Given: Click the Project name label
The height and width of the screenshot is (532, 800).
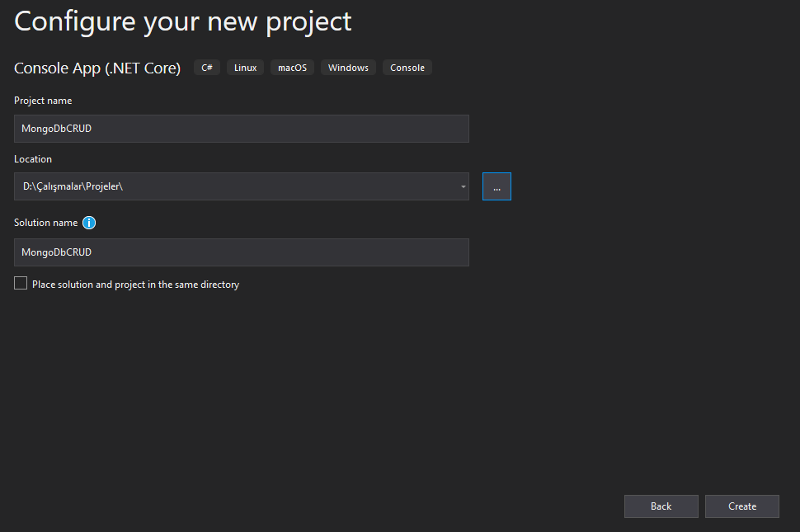Looking at the screenshot, I should (x=43, y=101).
